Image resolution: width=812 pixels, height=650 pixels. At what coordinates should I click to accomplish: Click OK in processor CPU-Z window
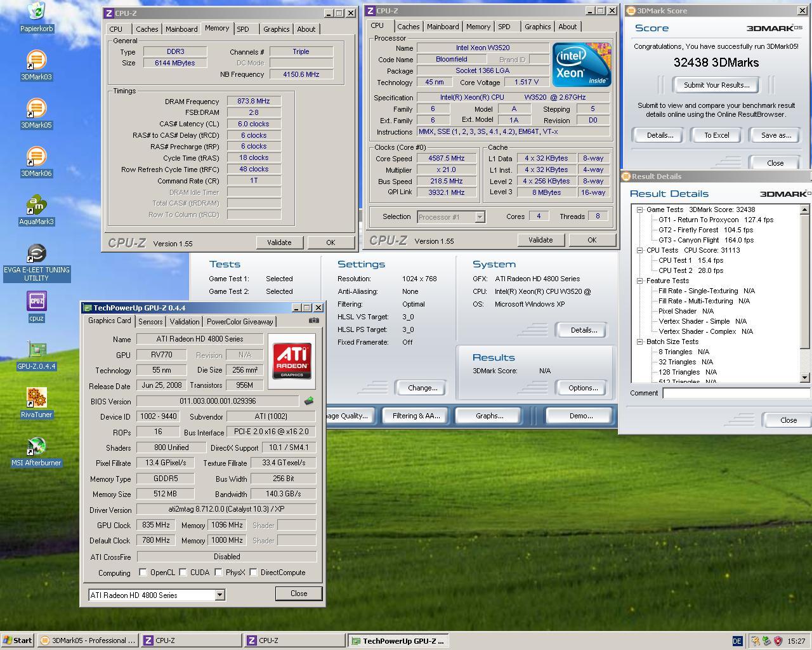(x=592, y=240)
